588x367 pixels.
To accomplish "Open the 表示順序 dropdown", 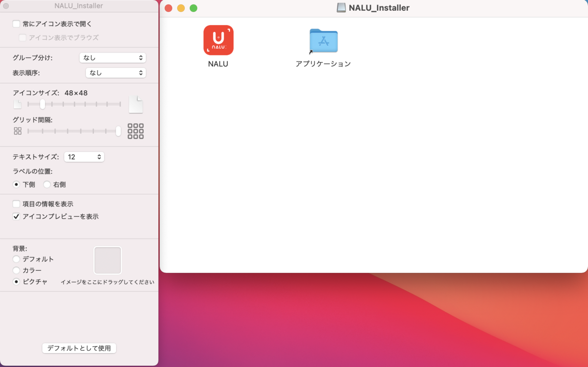I will [x=116, y=73].
